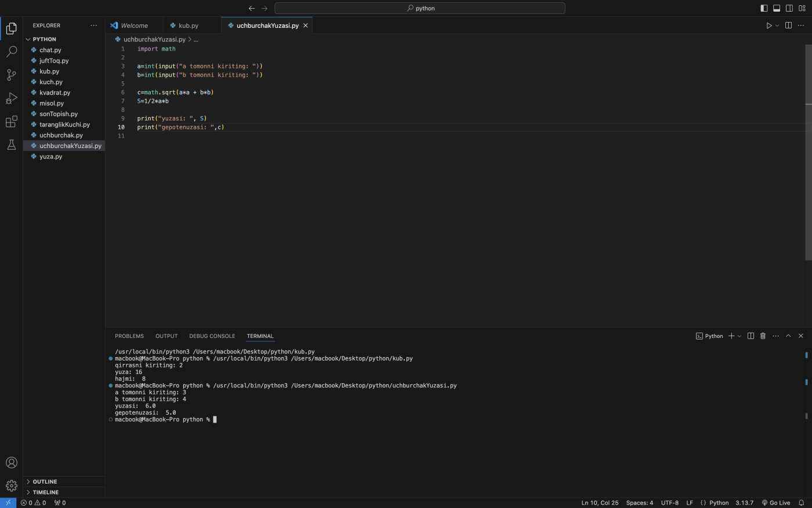Open the Extensions view
This screenshot has width=812, height=508.
pyautogui.click(x=11, y=121)
